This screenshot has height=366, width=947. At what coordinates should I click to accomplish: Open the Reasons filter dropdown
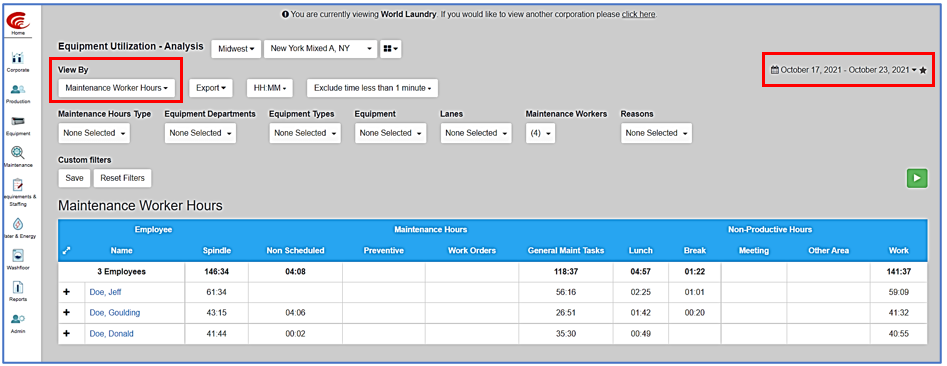click(x=656, y=133)
